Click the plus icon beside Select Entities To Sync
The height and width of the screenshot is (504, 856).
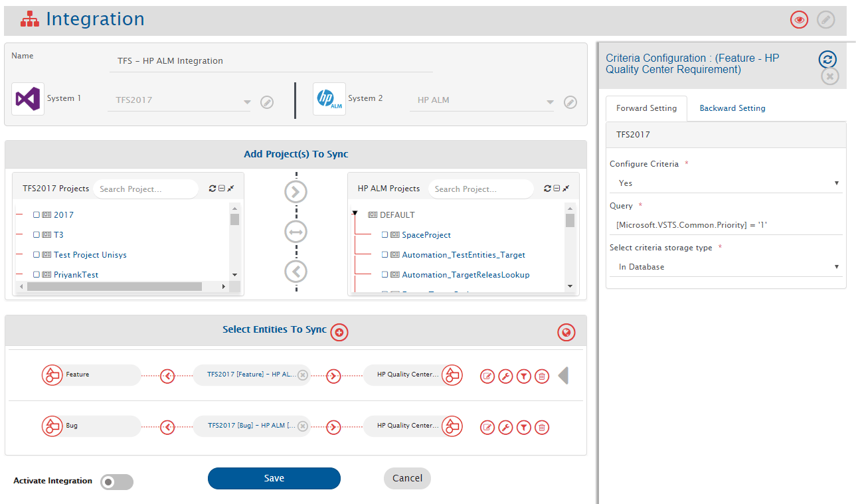(x=339, y=332)
